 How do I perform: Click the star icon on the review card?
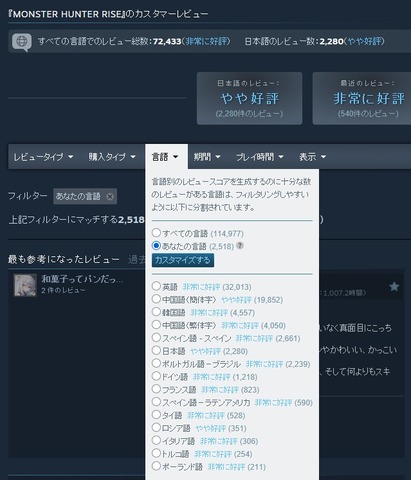pos(394,287)
